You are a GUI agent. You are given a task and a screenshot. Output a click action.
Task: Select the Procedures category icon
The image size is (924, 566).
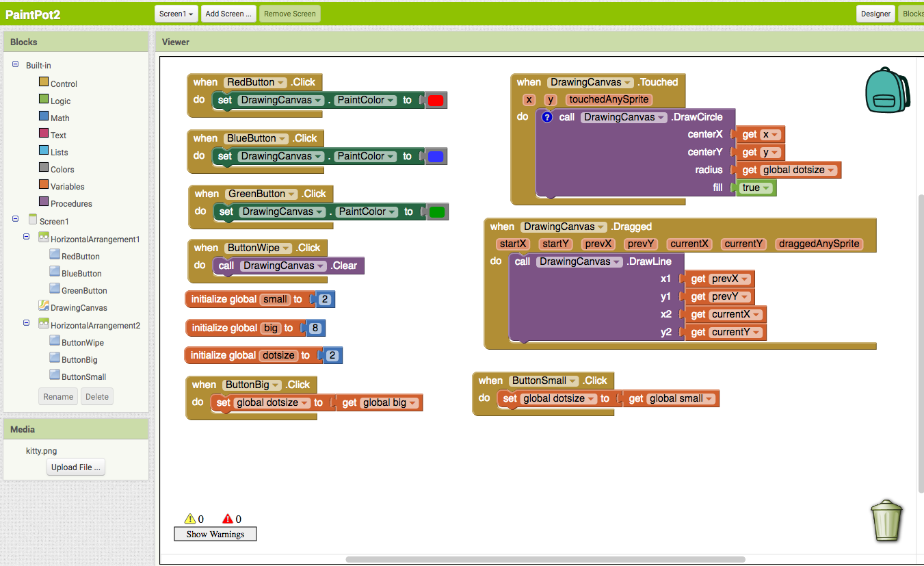pyautogui.click(x=44, y=203)
